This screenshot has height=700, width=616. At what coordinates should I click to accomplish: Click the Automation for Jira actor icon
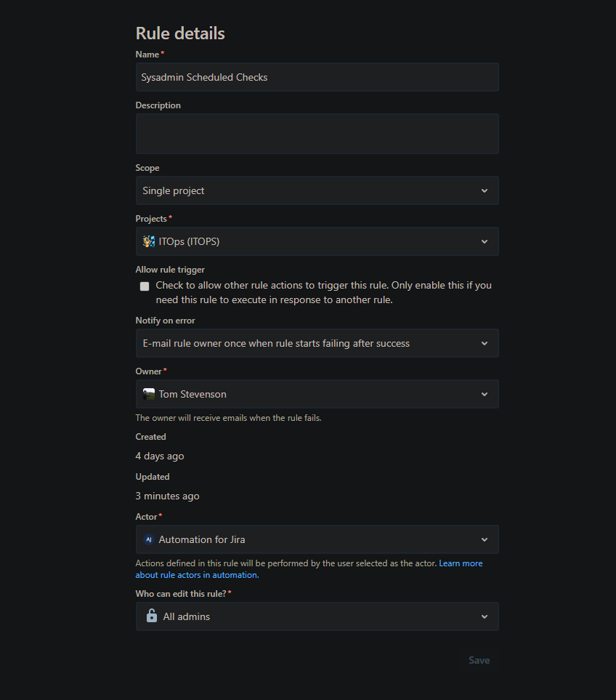149,539
